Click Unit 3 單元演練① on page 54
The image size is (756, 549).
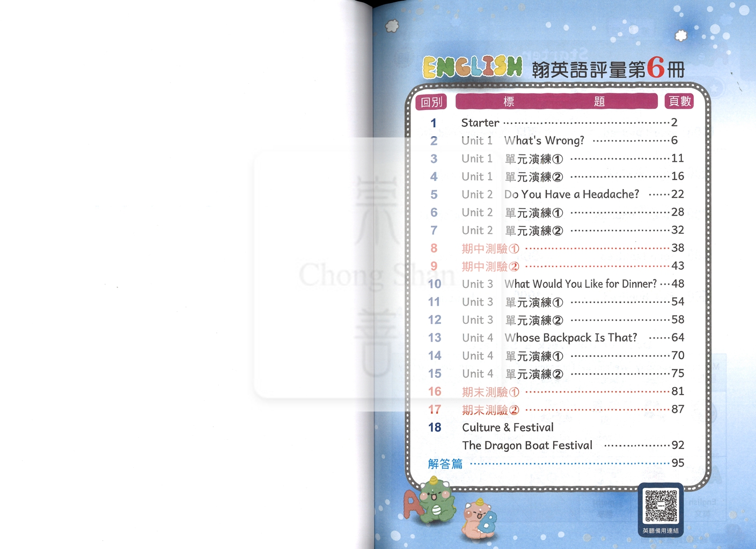555,302
